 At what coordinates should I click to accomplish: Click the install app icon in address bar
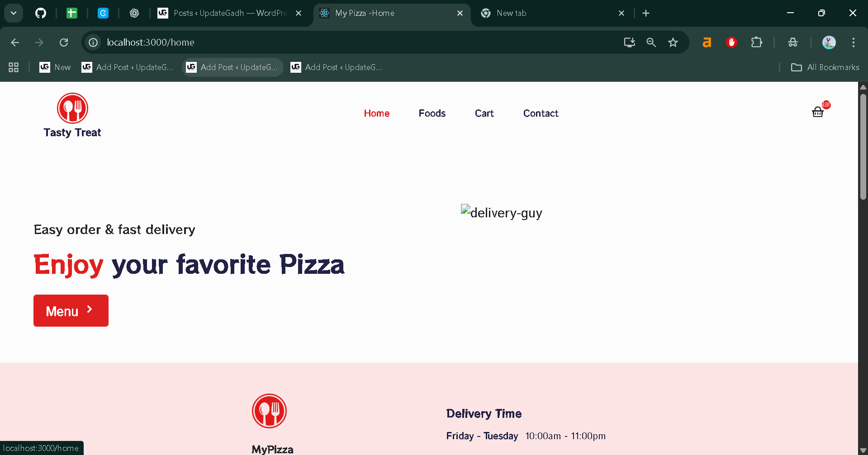pos(629,42)
